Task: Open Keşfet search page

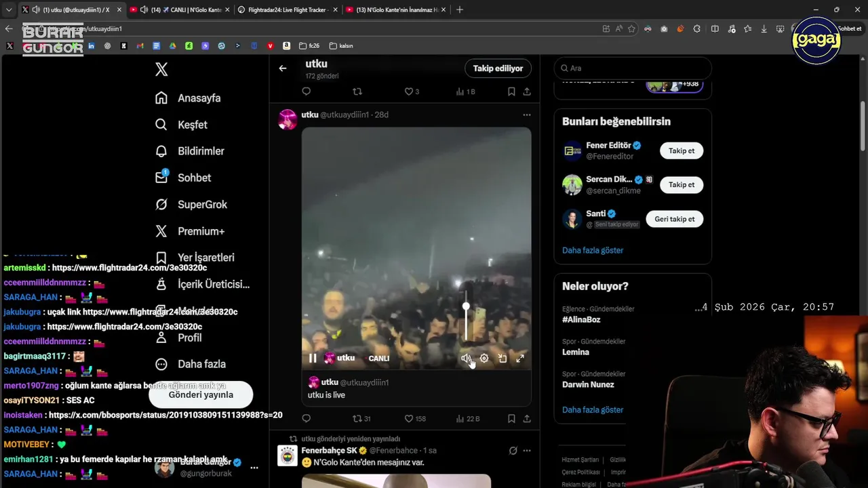Action: pos(181,125)
